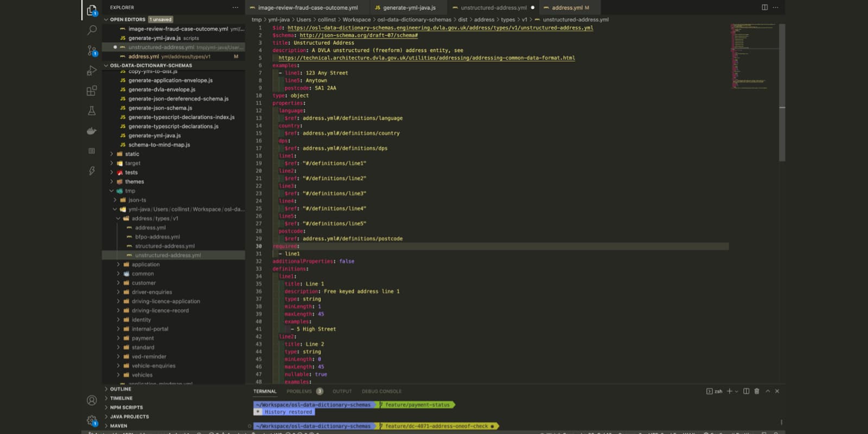Open structured-address.yml in the file tree
Image resolution: width=868 pixels, height=434 pixels.
[164, 246]
